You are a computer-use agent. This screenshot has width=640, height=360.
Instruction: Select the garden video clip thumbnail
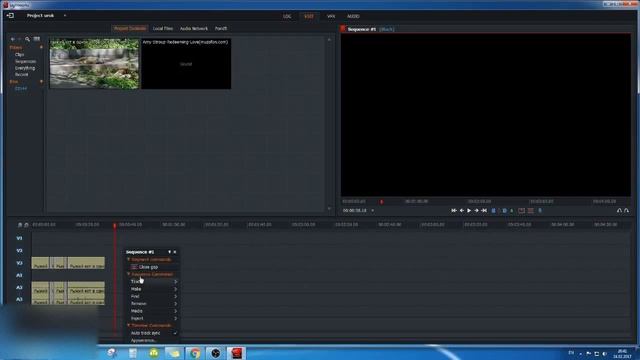[x=94, y=64]
